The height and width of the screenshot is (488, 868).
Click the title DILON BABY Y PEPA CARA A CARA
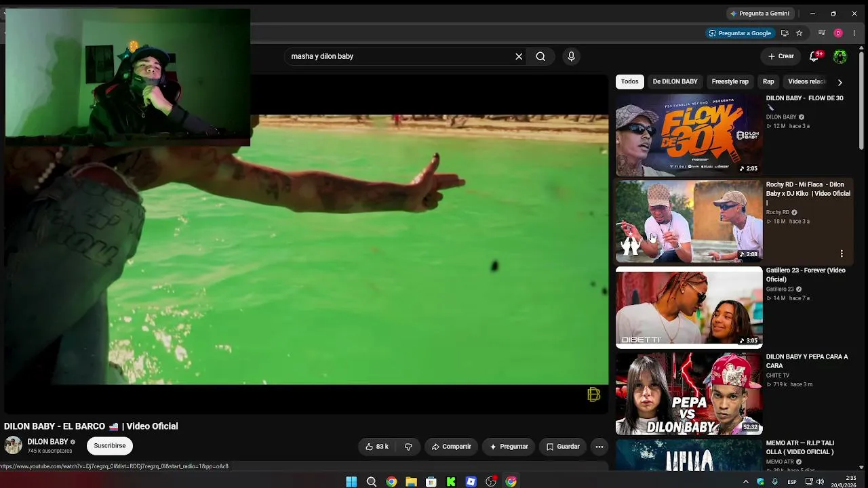pyautogui.click(x=807, y=361)
